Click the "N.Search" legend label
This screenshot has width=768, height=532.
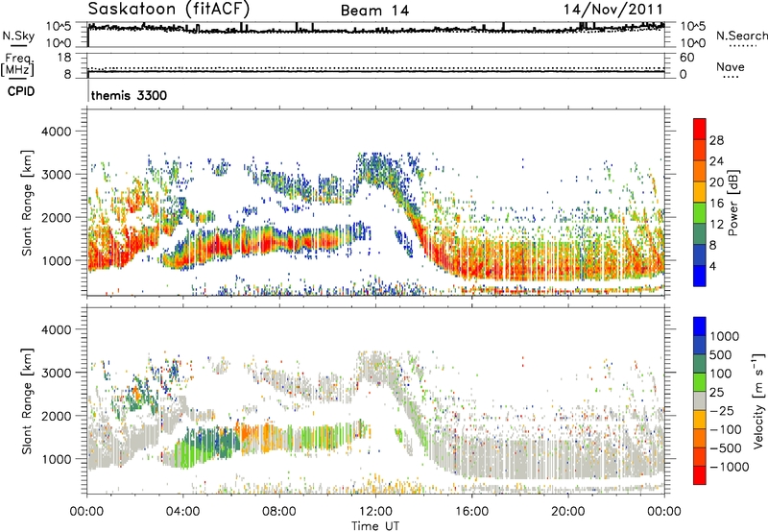point(741,36)
